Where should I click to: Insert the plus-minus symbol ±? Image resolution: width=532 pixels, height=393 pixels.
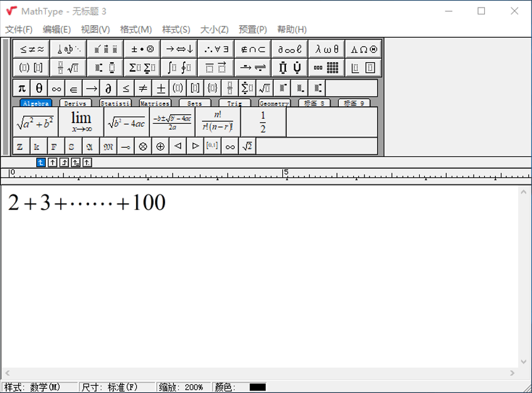click(161, 89)
